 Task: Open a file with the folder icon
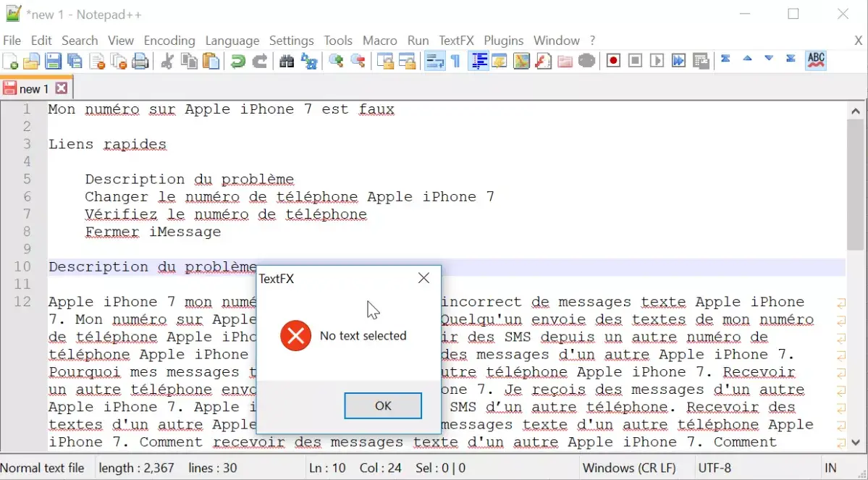pyautogui.click(x=32, y=61)
